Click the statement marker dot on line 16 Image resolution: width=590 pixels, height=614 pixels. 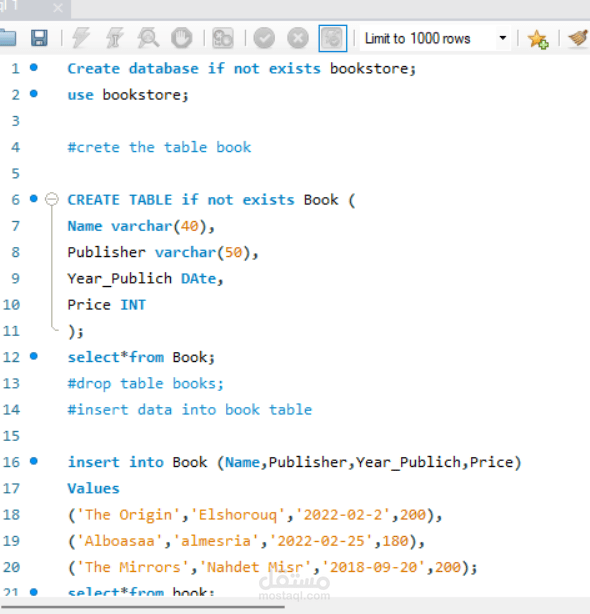point(34,461)
